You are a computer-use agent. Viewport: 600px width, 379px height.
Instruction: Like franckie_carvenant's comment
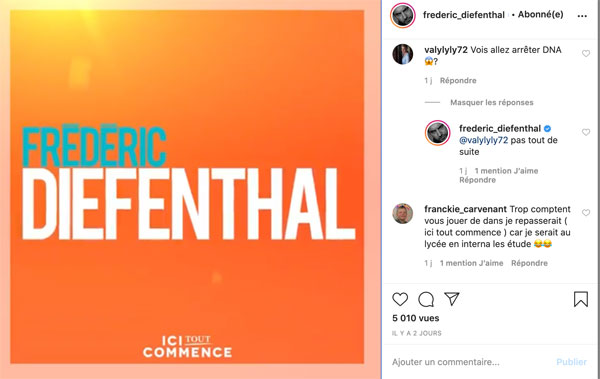click(586, 212)
